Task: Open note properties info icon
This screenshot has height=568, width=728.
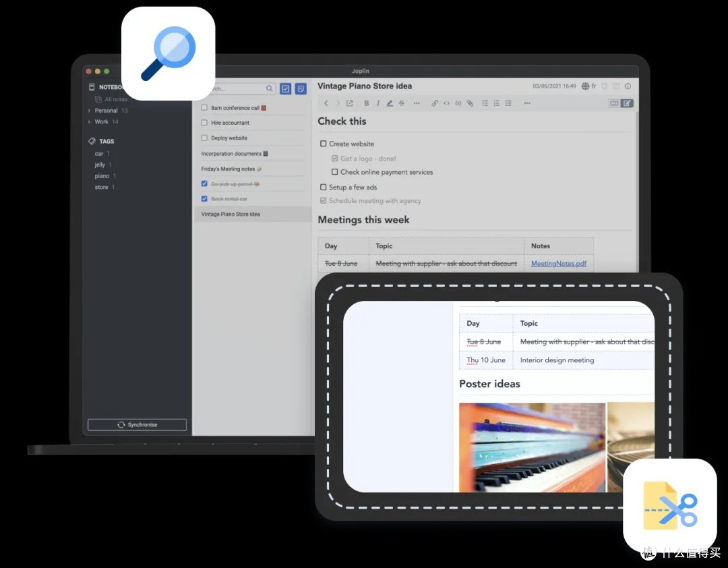Action: click(x=628, y=86)
